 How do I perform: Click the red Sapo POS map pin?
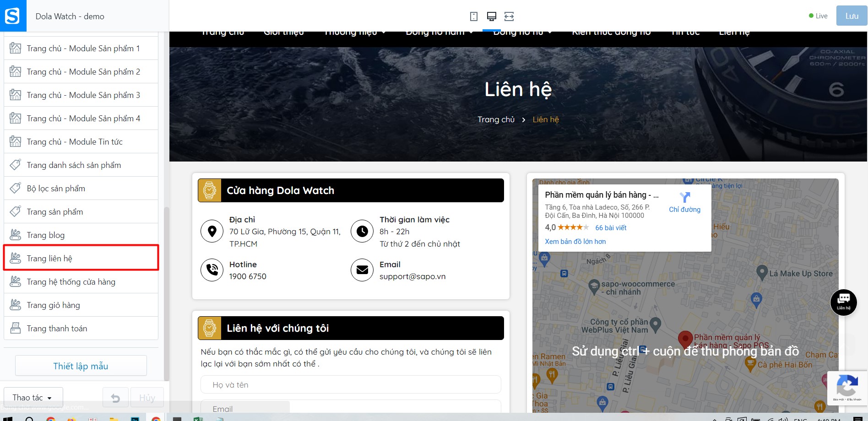tap(685, 340)
